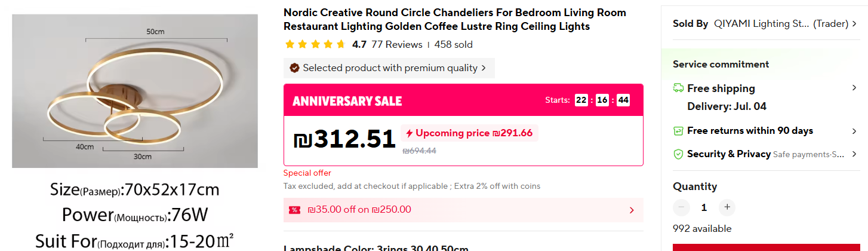
Task: Expand Free returns within 90 days chevron
Action: click(854, 131)
